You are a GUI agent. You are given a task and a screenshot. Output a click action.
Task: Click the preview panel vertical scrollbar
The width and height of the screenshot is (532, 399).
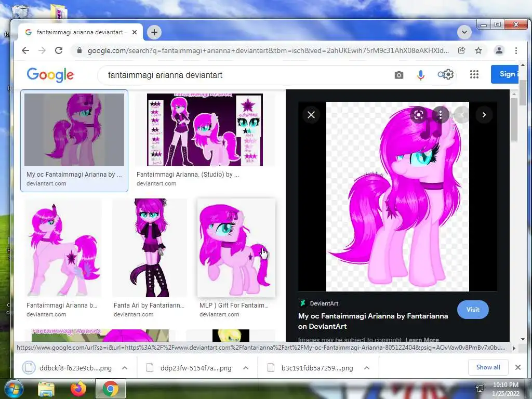pyautogui.click(x=514, y=119)
